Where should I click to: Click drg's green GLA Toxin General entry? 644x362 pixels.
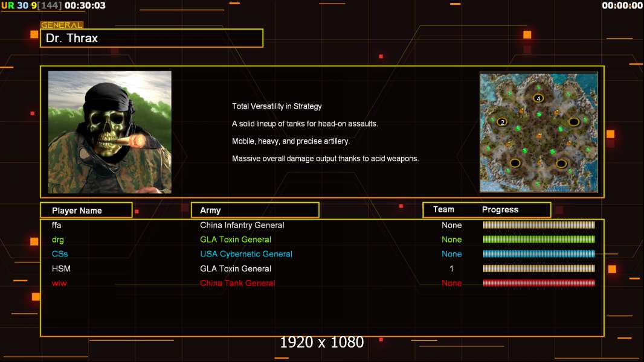(236, 240)
